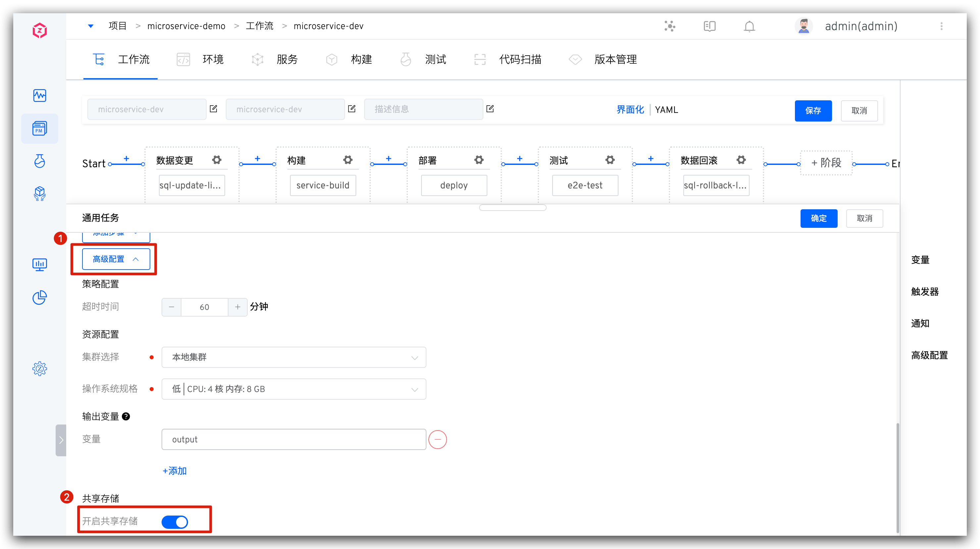Click the gear settings icon at sidebar bottom
980x549 pixels.
[40, 368]
